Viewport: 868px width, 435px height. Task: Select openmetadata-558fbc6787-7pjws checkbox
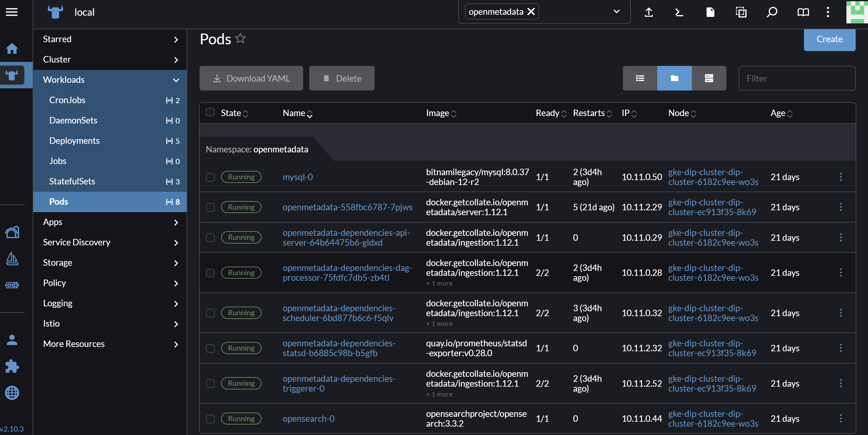point(210,207)
